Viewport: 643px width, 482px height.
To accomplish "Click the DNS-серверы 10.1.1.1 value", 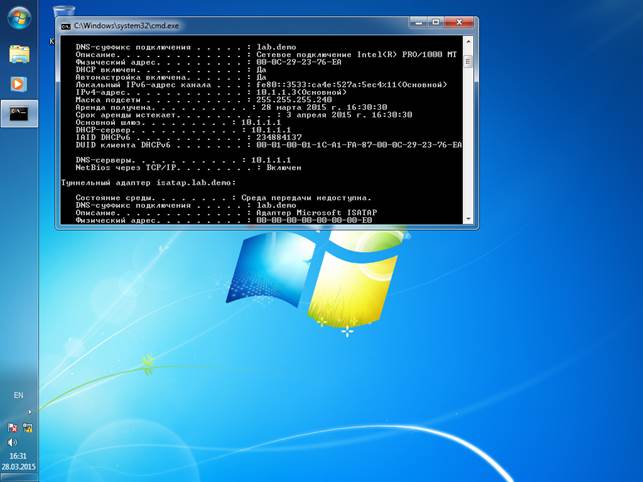I will [271, 160].
